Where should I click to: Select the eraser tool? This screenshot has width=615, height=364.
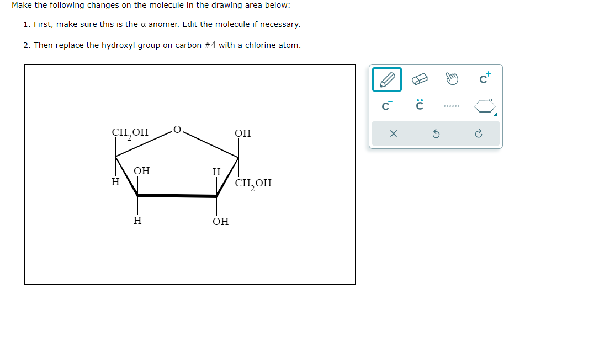418,79
